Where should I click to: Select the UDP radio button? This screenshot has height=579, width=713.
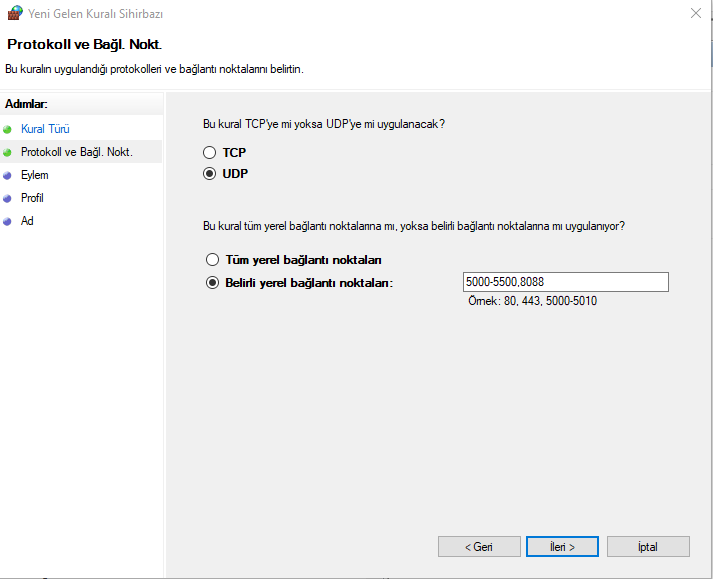(x=210, y=173)
